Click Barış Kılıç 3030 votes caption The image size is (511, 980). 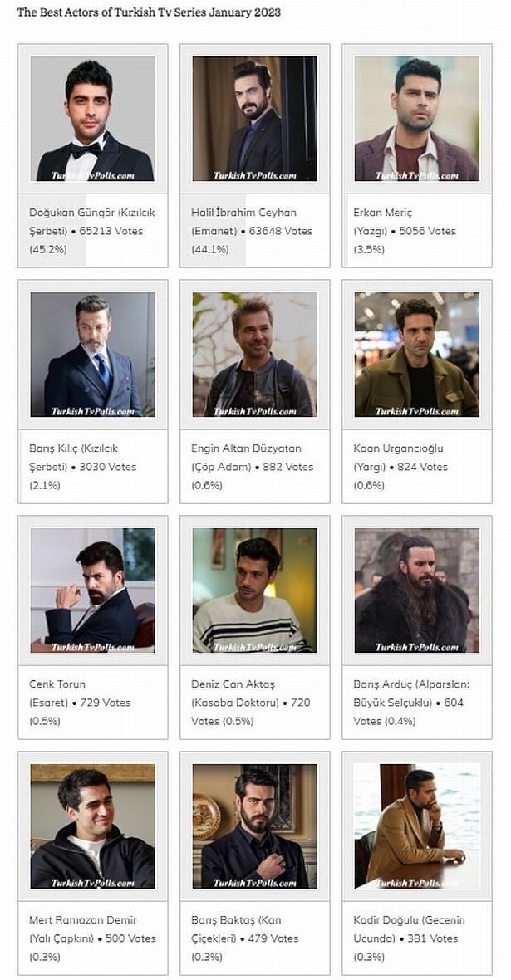(x=83, y=467)
